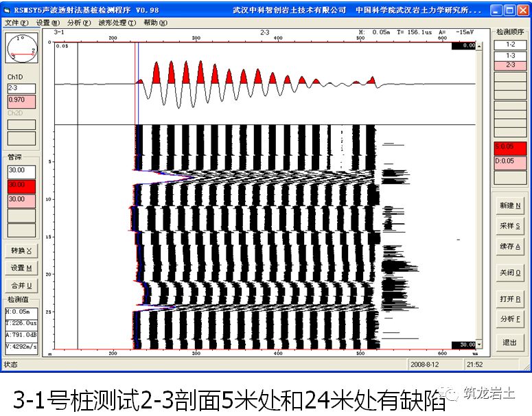Minimize the RSMSY5 window
Screen dimensions: 532x416
click(x=496, y=10)
